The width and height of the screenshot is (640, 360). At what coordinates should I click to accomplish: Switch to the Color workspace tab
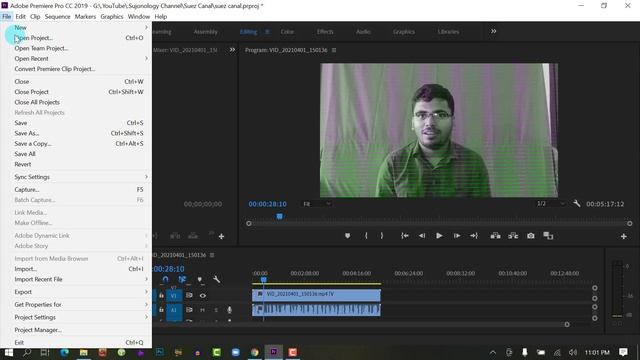tap(287, 32)
